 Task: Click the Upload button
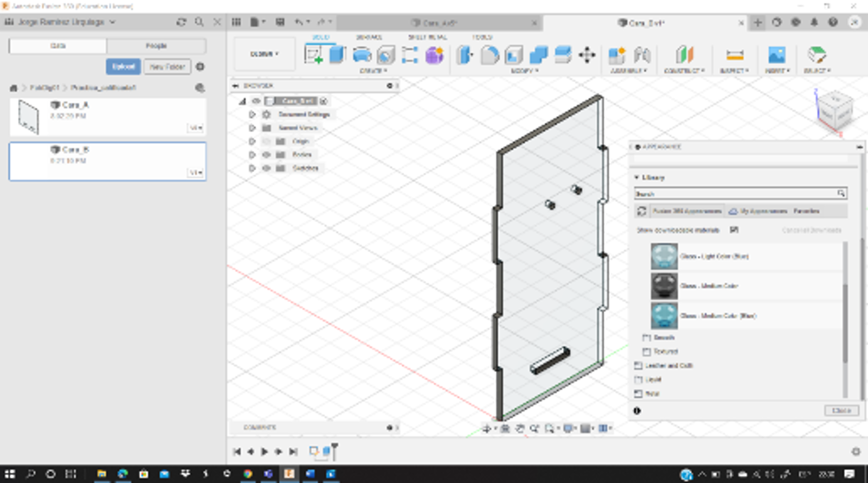[123, 66]
